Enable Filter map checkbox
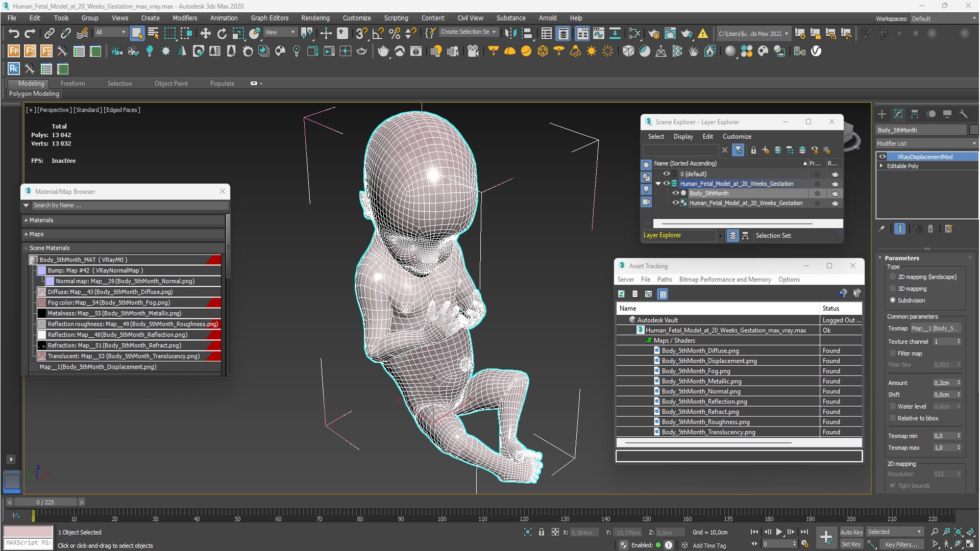The width and height of the screenshot is (980, 551). tap(893, 354)
